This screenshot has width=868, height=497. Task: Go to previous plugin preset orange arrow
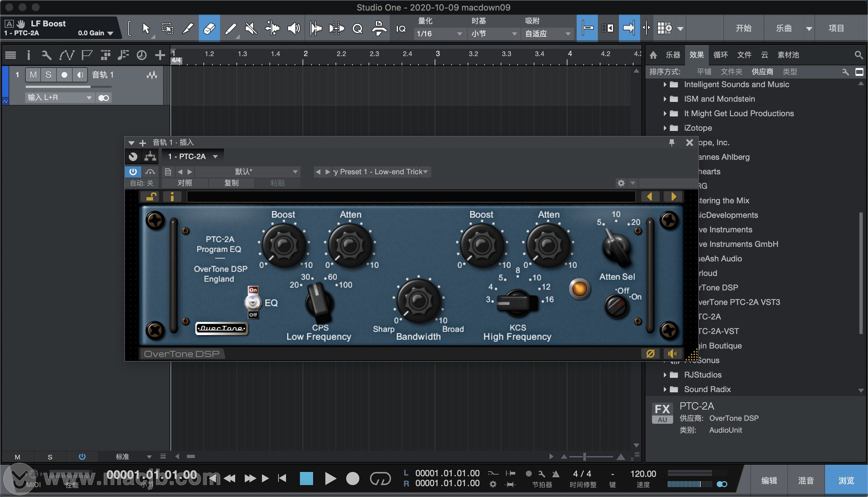click(x=650, y=197)
